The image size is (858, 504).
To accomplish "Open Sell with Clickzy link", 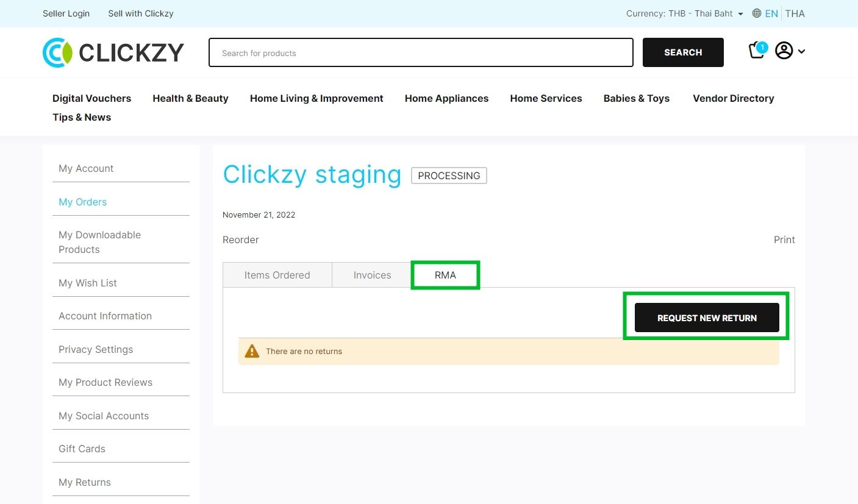I will point(141,13).
